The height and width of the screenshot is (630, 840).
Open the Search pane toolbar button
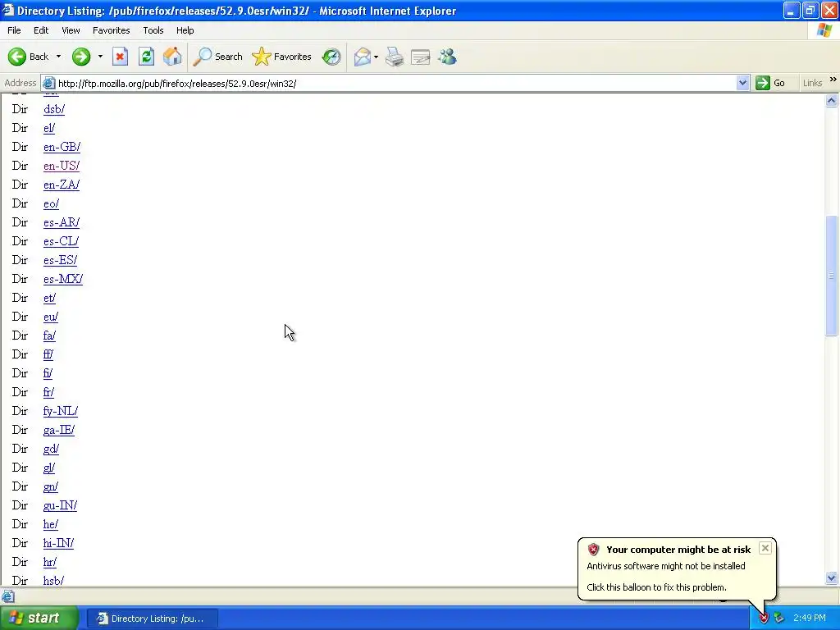click(x=218, y=57)
